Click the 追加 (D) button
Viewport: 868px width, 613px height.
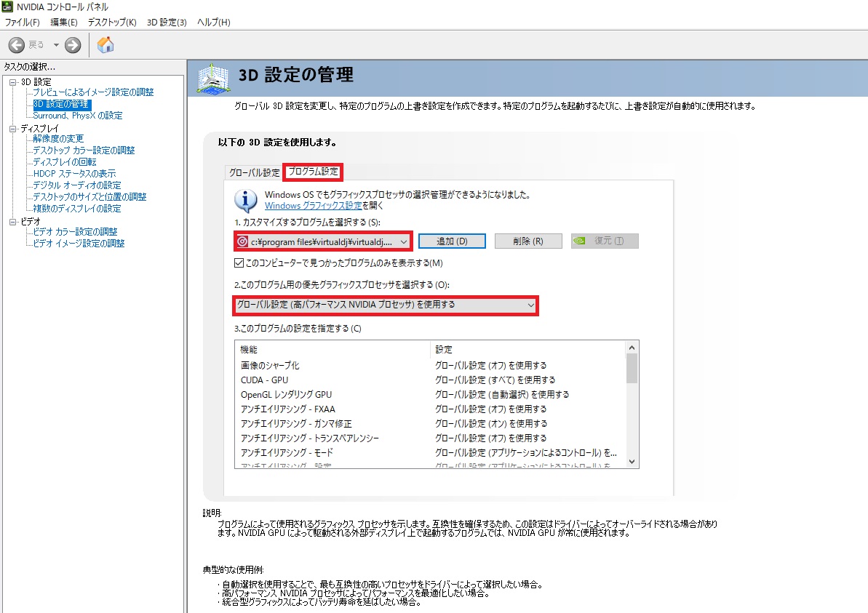452,241
